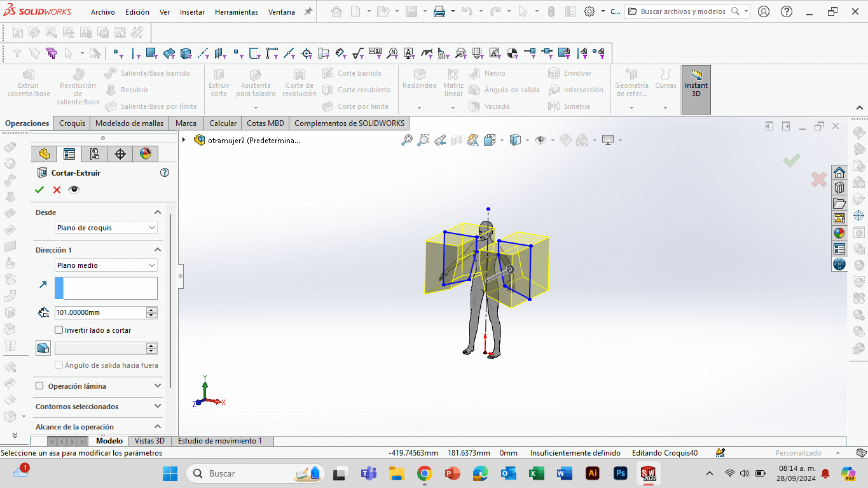868x488 pixels.
Task: Open Excel from Windows taskbar
Action: [x=535, y=473]
